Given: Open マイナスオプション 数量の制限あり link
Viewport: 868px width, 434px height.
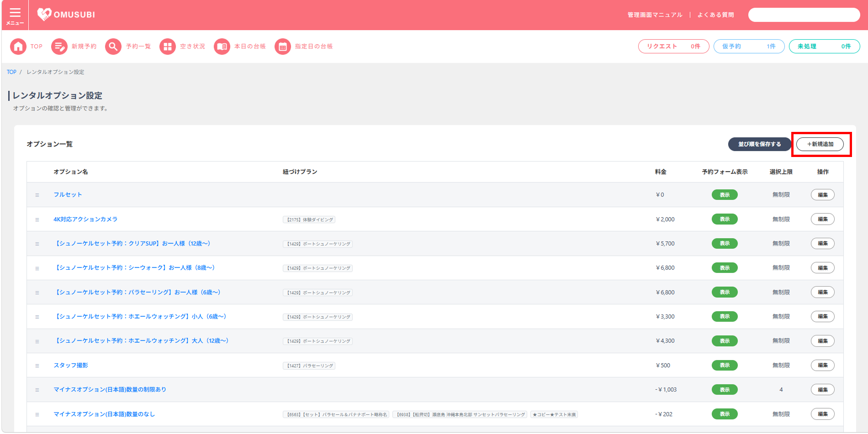Looking at the screenshot, I should coord(110,390).
